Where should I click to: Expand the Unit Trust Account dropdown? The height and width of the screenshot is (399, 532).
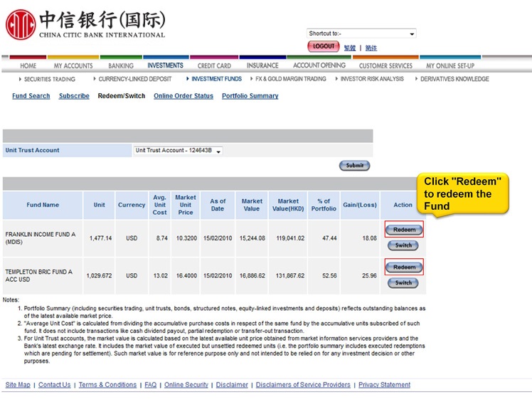tap(178, 151)
